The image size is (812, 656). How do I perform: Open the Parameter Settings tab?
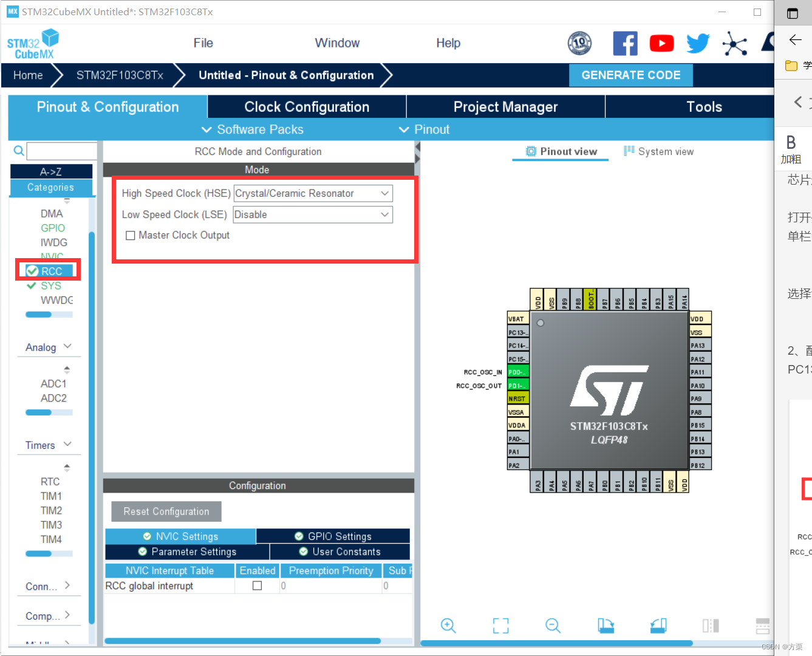187,552
